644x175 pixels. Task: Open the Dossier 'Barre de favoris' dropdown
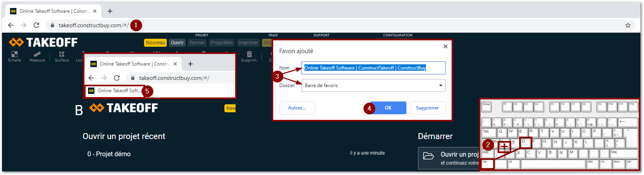373,86
